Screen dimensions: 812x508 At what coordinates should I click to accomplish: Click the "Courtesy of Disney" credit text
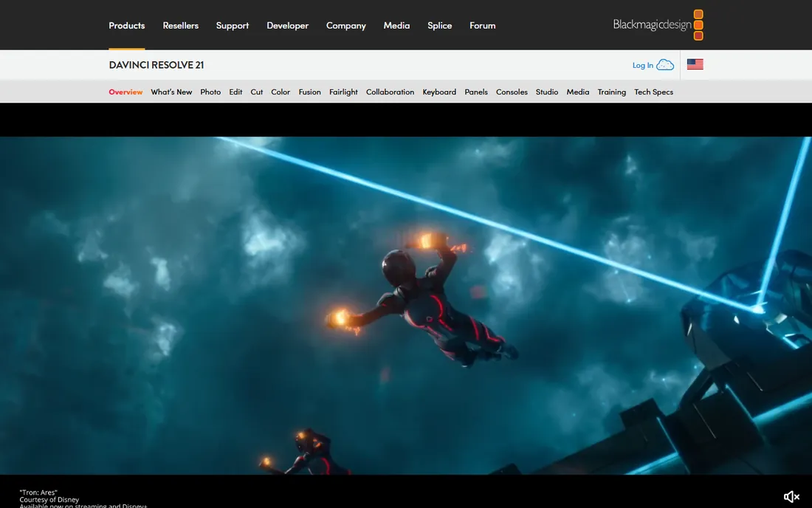pos(49,500)
